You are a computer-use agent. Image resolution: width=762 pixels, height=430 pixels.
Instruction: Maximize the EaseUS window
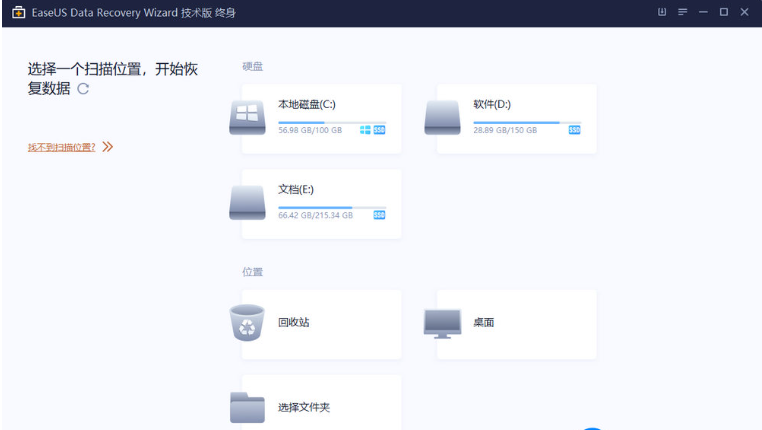724,12
